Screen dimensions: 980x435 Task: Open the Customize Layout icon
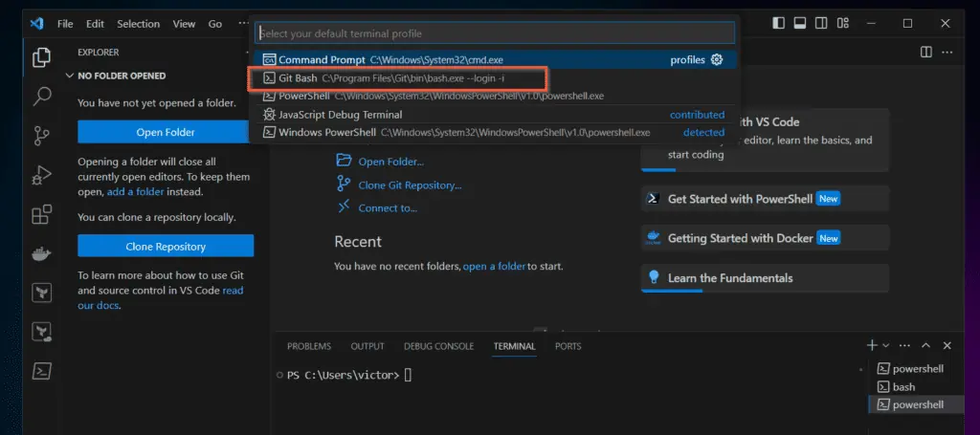[x=843, y=23]
